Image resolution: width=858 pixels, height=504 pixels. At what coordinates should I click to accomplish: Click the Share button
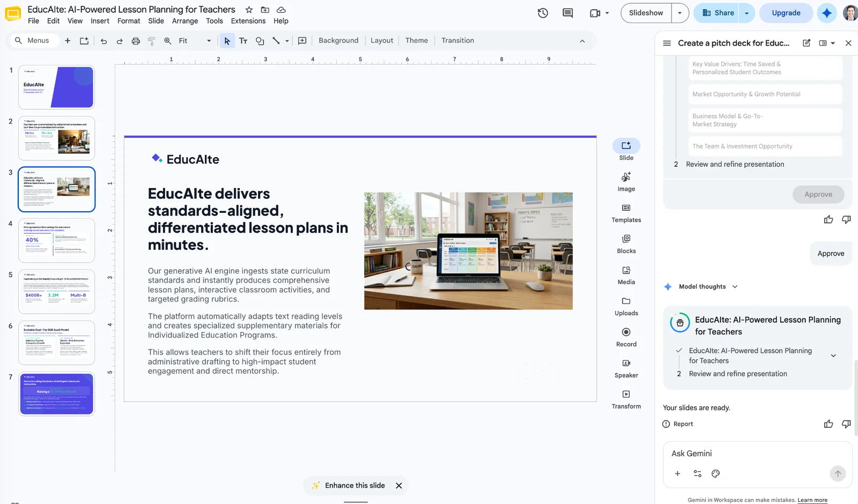click(718, 13)
